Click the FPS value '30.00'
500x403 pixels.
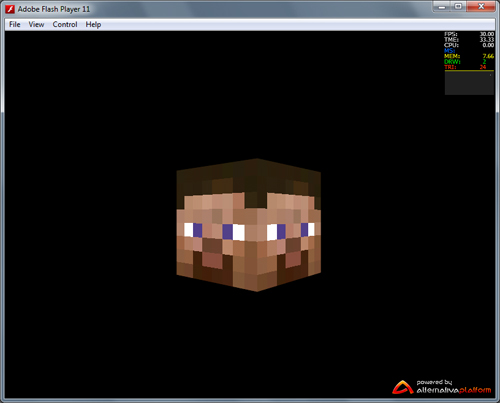point(487,34)
